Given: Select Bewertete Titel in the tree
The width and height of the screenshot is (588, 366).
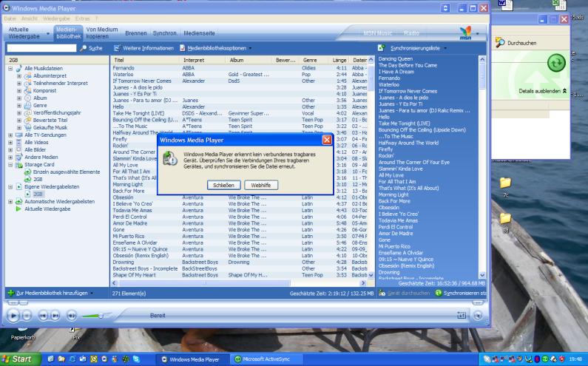Looking at the screenshot, I should click(50, 120).
